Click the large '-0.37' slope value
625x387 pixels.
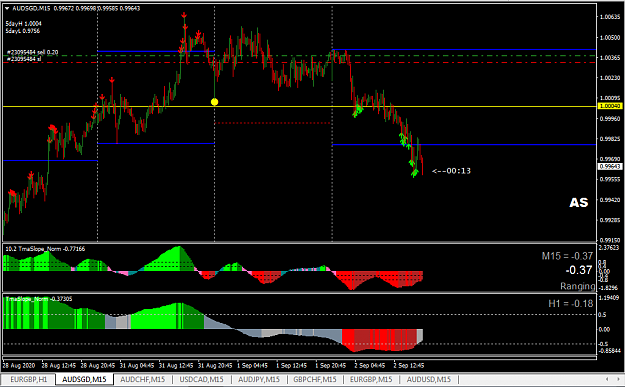(579, 270)
